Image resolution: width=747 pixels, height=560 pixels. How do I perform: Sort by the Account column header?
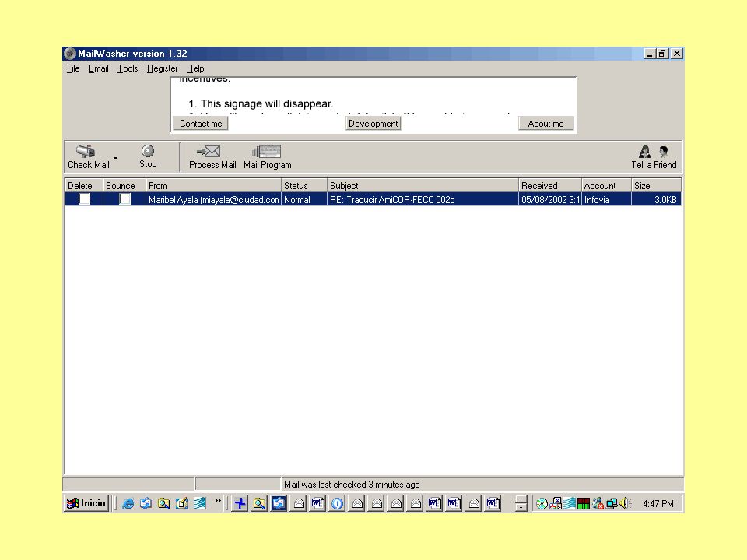[606, 185]
